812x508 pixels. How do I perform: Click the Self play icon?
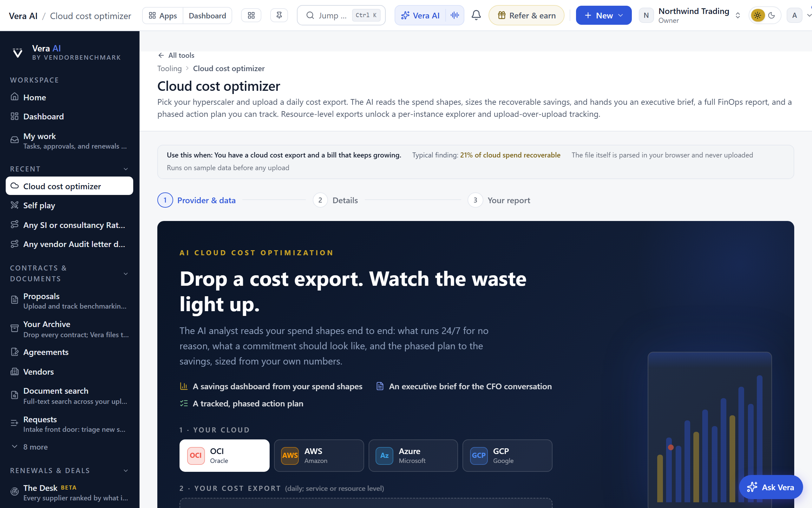click(14, 205)
